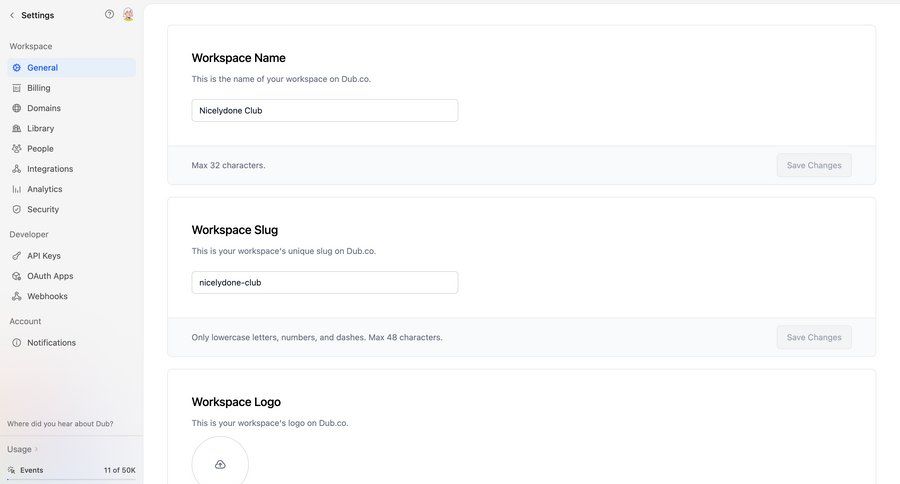This screenshot has height=484, width=900.
Task: Open the Billing settings page
Action: [72, 88]
